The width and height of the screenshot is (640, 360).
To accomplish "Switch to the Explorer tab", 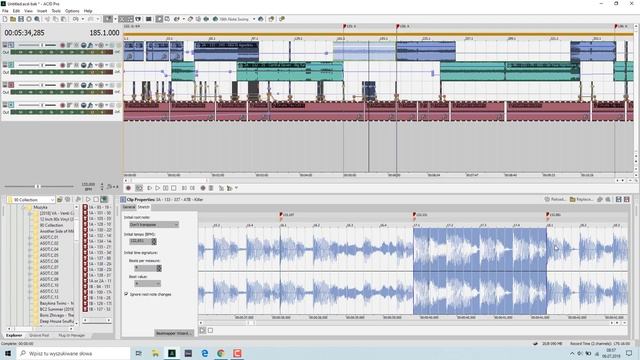I will click(x=14, y=335).
